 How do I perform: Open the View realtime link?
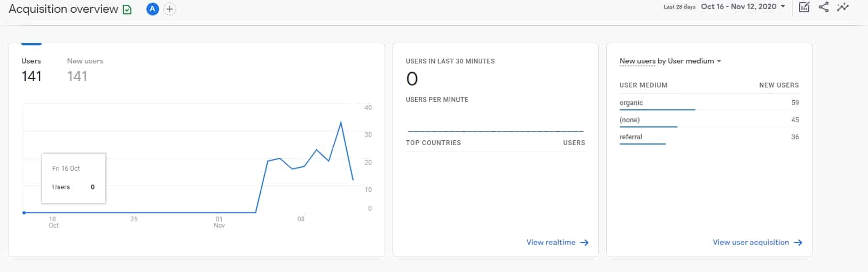click(557, 242)
